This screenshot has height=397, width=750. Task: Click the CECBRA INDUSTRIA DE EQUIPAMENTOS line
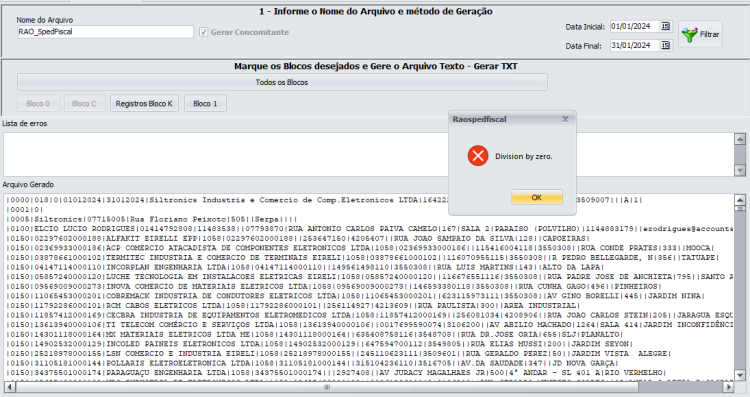[369, 315]
